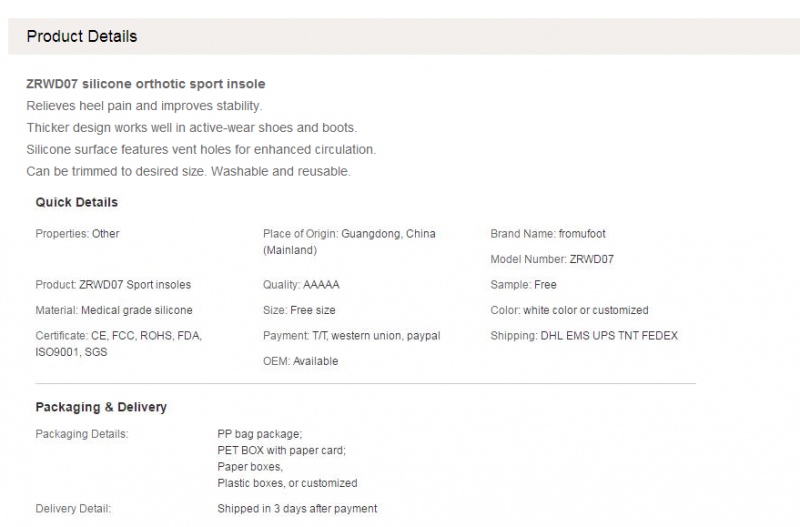Screen dimensions: 800x527
Task: Click the Shipped in 3 days after payment text
Action: point(297,509)
